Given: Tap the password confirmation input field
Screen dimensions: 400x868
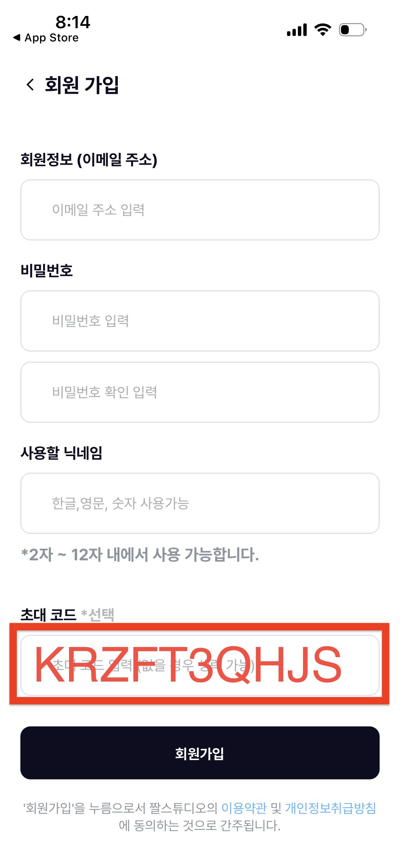Looking at the screenshot, I should point(200,392).
